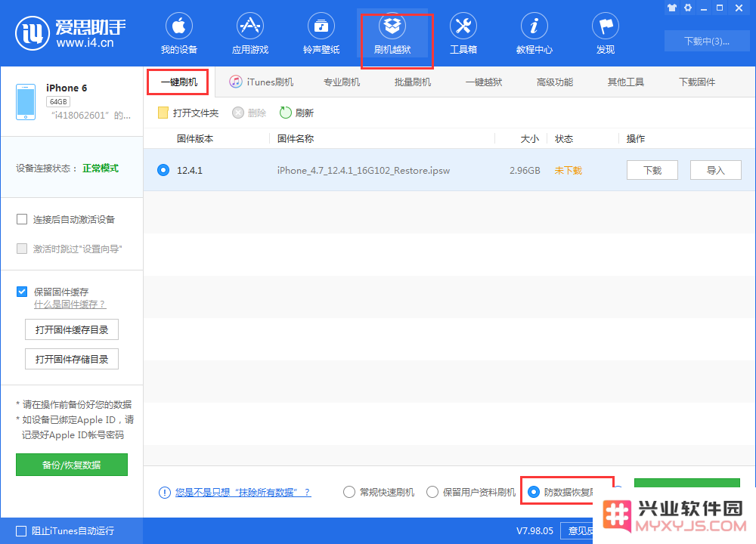
Task: Click the iPhone 6 device thumbnail
Action: tap(26, 102)
